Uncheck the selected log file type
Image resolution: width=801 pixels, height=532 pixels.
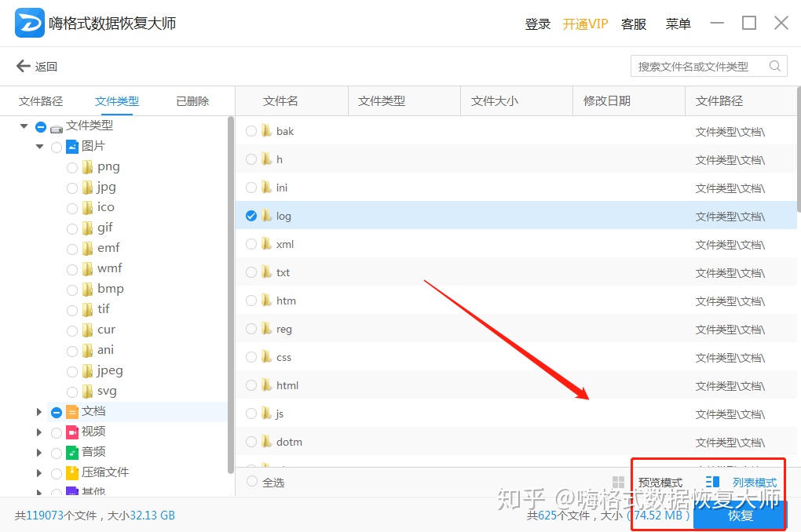point(251,215)
